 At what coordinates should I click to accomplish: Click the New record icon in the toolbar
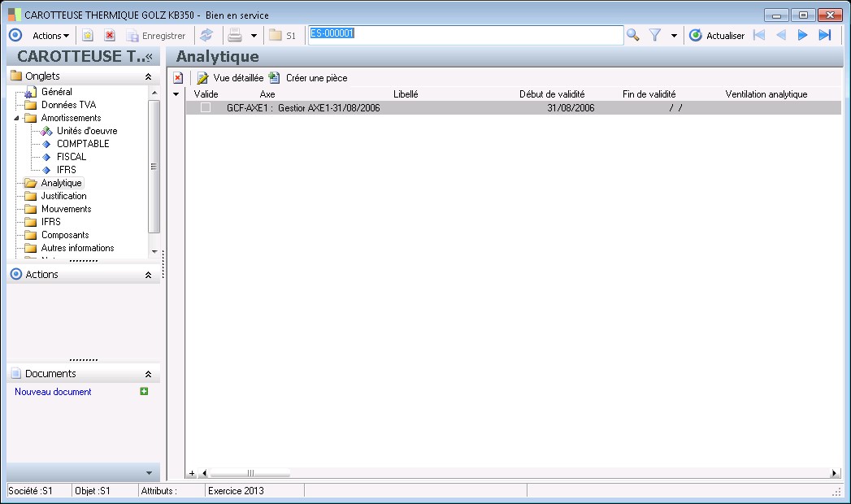(x=88, y=36)
